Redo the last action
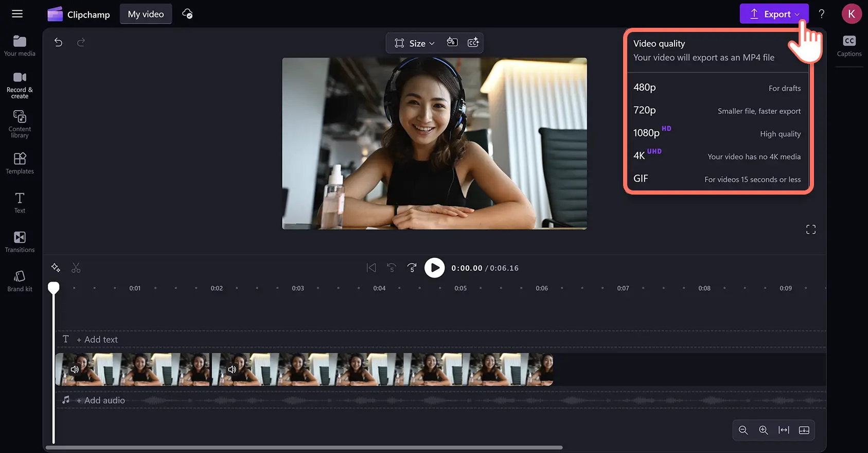Image resolution: width=868 pixels, height=453 pixels. [81, 42]
